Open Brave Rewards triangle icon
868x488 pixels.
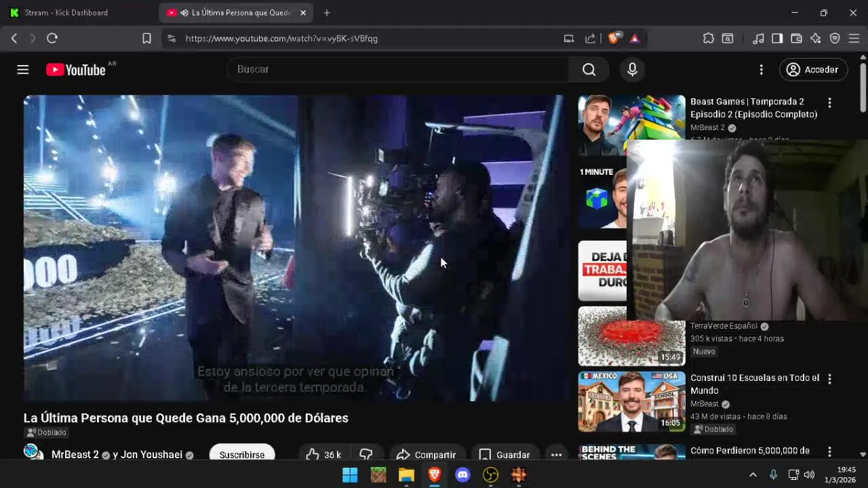point(635,39)
